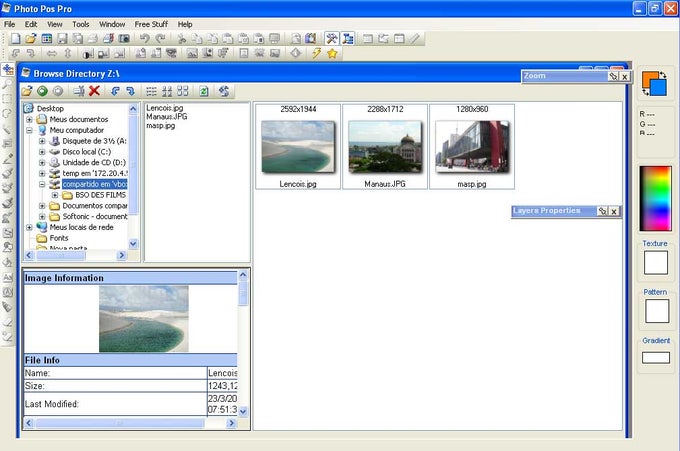Expand the Unidade de CD (D:) node
Image resolution: width=680 pixels, height=451 pixels.
coord(42,163)
